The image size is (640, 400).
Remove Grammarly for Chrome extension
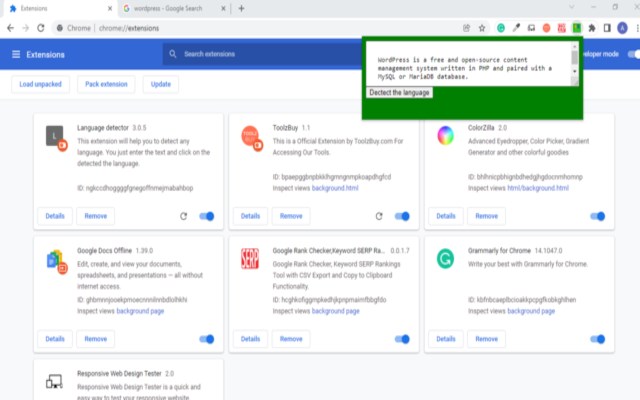pos(487,339)
